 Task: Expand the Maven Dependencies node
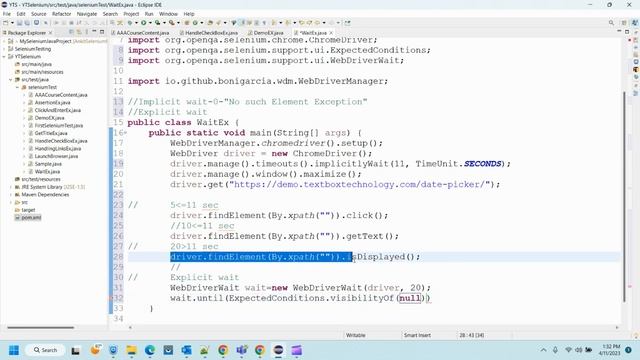click(x=11, y=195)
